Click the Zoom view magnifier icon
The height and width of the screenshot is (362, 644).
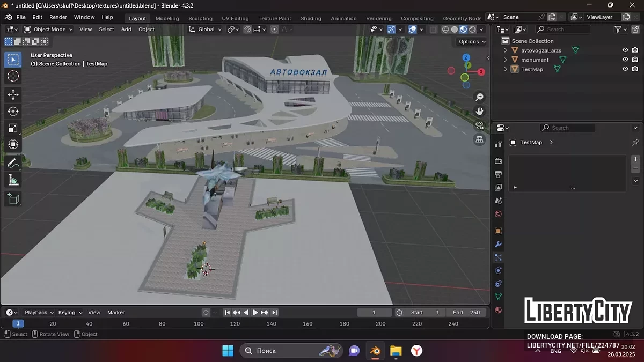pyautogui.click(x=479, y=97)
